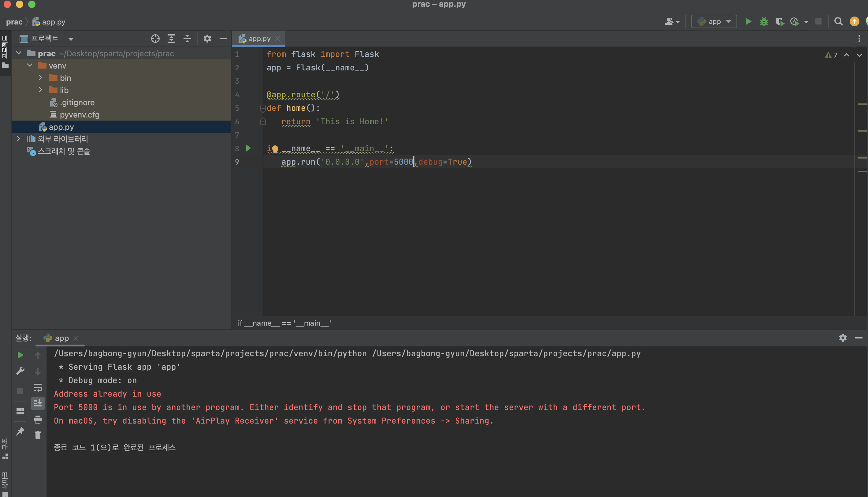Toggle the 북마크 tool window stripe button
The height and width of the screenshot is (497, 868).
5,484
